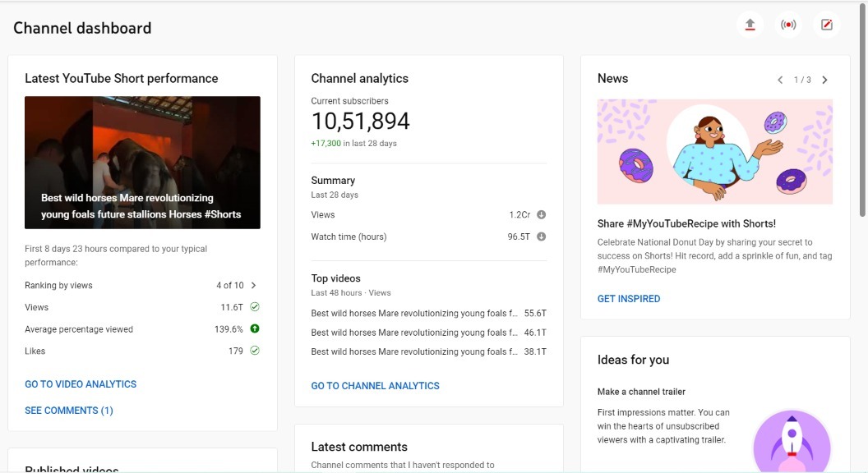Image resolution: width=868 pixels, height=473 pixels.
Task: Click the Ranking by views label
Action: [58, 286]
